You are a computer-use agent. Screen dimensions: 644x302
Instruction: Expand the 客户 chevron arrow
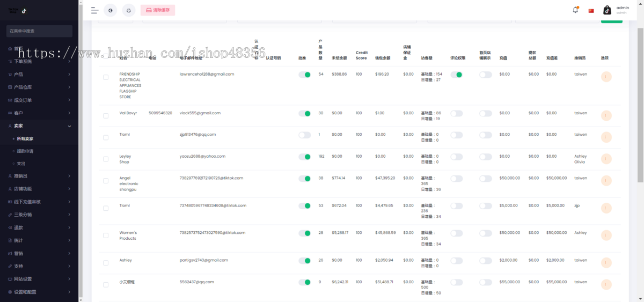tap(69, 113)
